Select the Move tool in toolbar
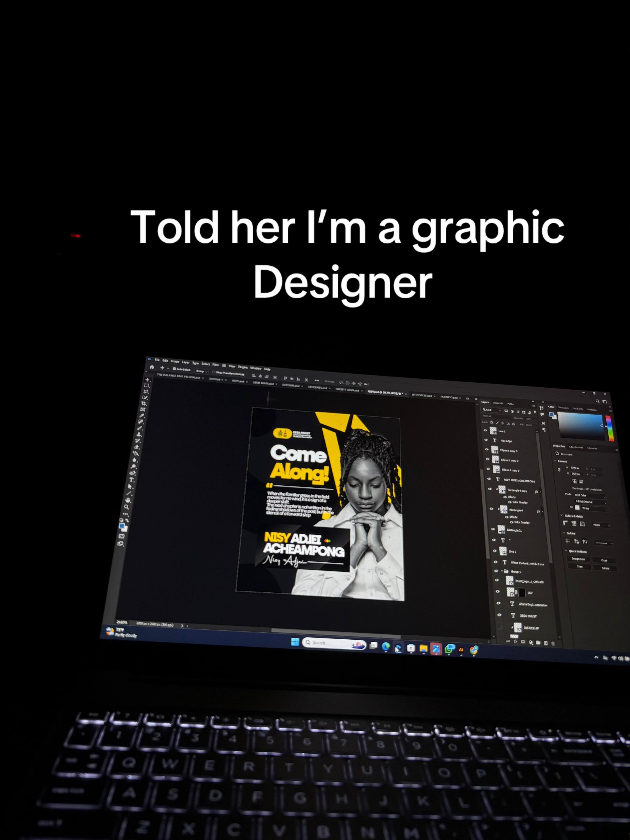 point(147,380)
